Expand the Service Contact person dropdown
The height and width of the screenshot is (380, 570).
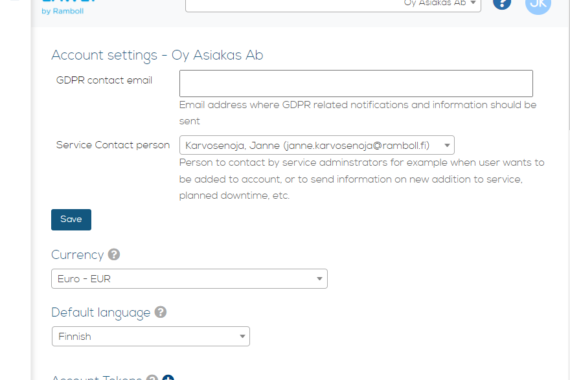(x=317, y=145)
